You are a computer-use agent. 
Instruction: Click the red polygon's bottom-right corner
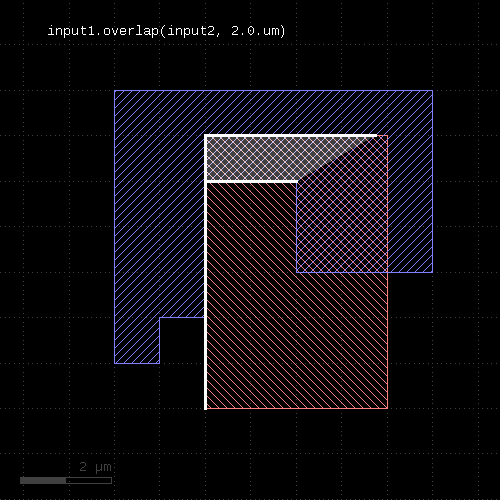388,408
